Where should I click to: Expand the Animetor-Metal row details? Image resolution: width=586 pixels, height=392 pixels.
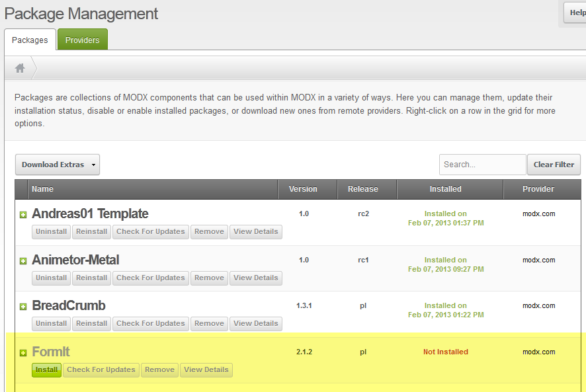23,261
